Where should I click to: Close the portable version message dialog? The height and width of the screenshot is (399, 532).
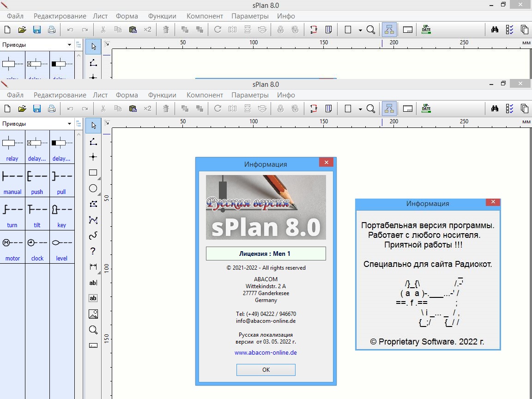tap(493, 202)
